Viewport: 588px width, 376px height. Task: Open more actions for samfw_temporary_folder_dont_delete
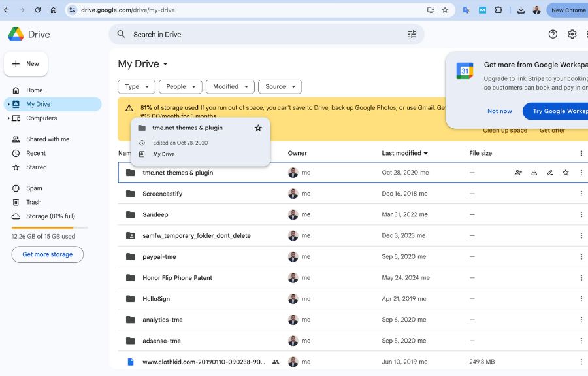point(581,235)
